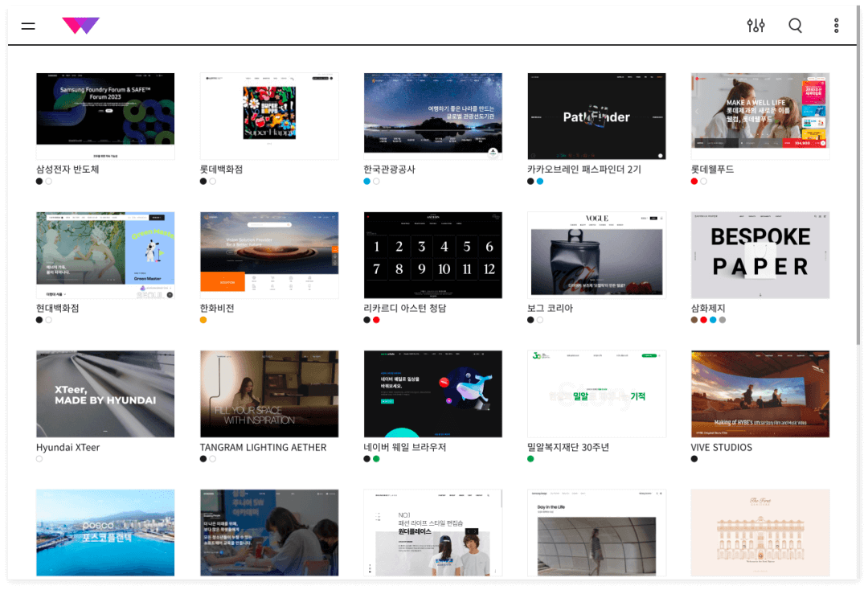Select the orange color dot under 한화비전
This screenshot has width=868, height=590.
click(x=203, y=320)
